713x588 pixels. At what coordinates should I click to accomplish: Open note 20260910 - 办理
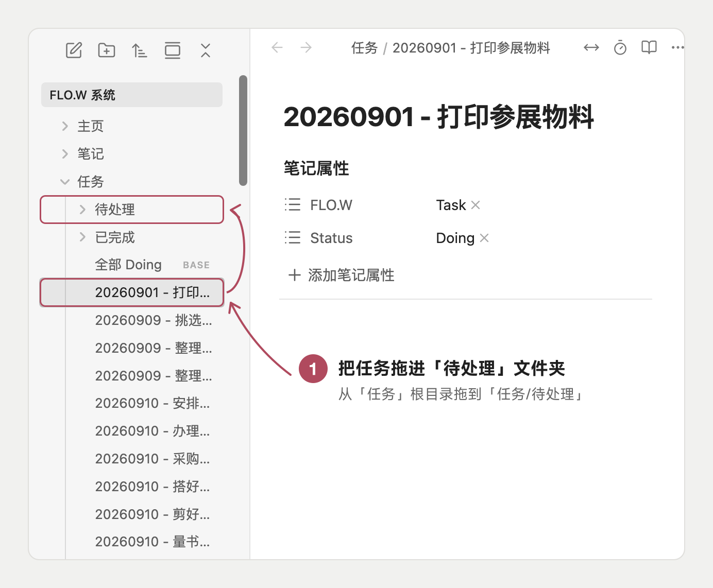(132, 431)
